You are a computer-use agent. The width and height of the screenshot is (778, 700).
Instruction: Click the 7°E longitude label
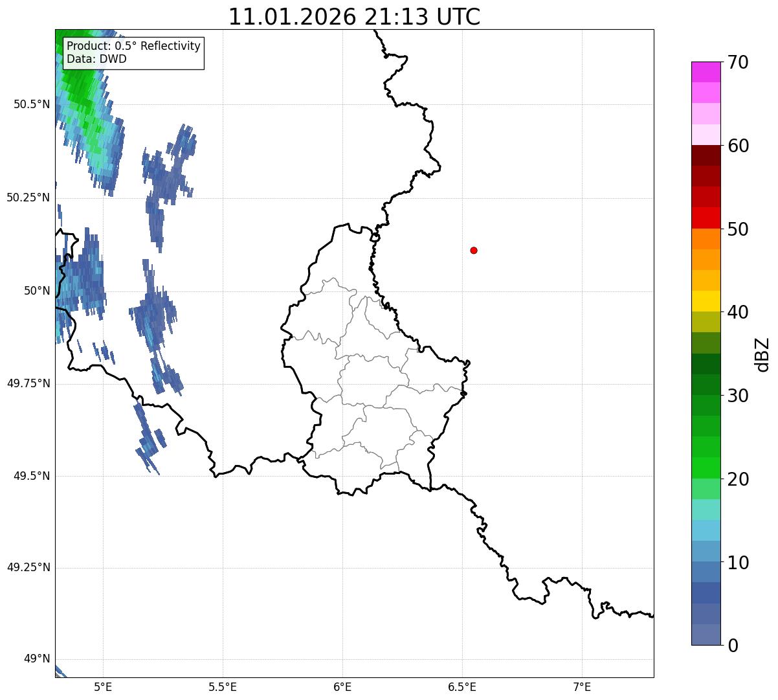[582, 687]
